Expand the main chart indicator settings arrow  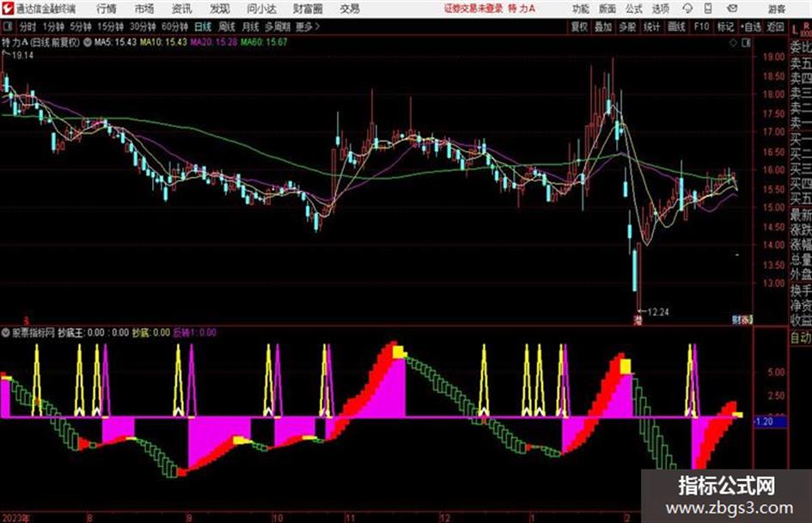click(x=87, y=42)
